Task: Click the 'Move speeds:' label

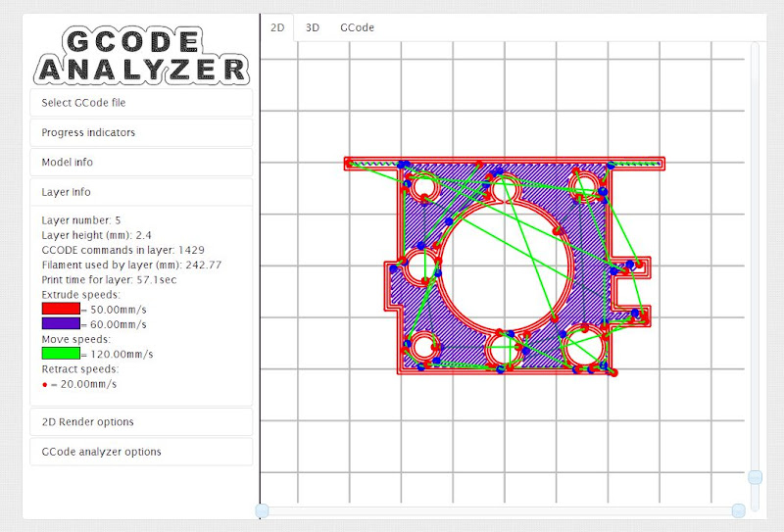Action: [76, 339]
